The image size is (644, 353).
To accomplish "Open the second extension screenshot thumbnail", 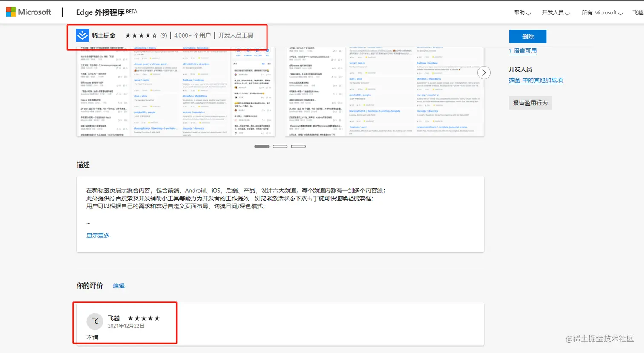I will click(x=385, y=92).
